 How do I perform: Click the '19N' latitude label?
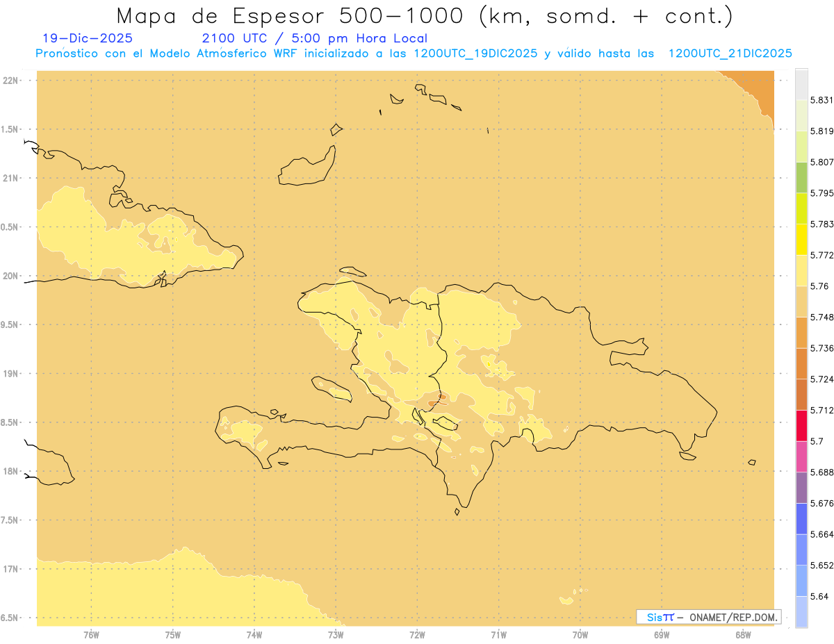[10, 374]
